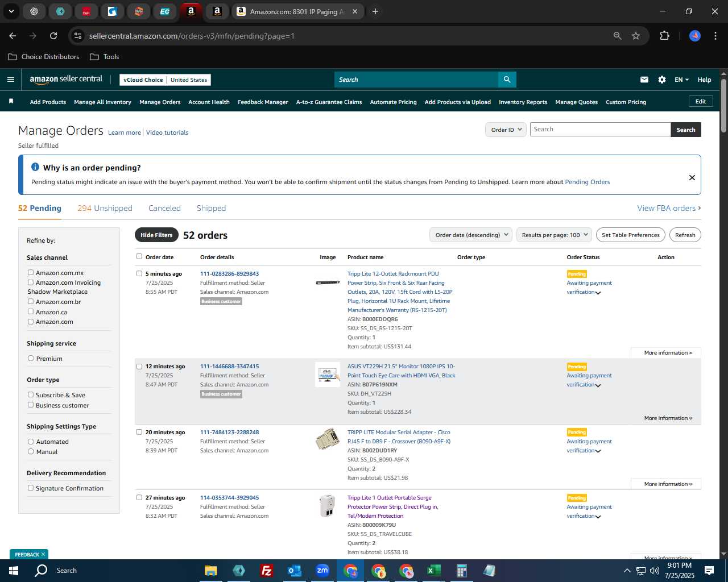Click the browser zoom magnifier icon
Screen dimensions: 728x582
coord(618,36)
